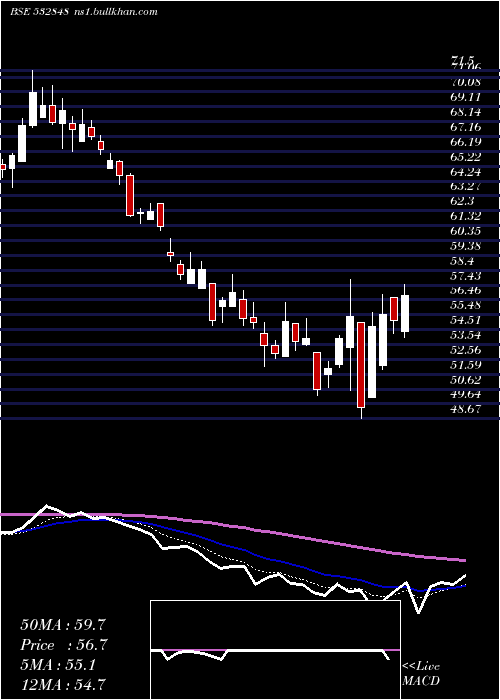Select the 70.08 price axis label
Image resolution: width=500 pixels, height=700 pixels.
tap(466, 82)
